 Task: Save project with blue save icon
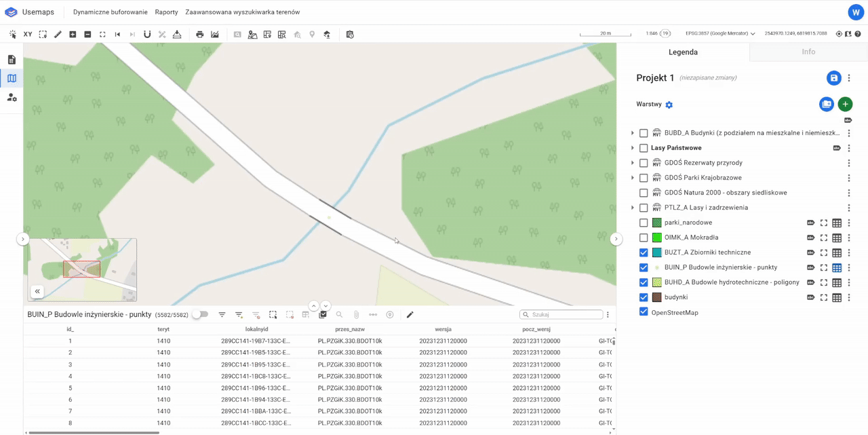pos(833,78)
